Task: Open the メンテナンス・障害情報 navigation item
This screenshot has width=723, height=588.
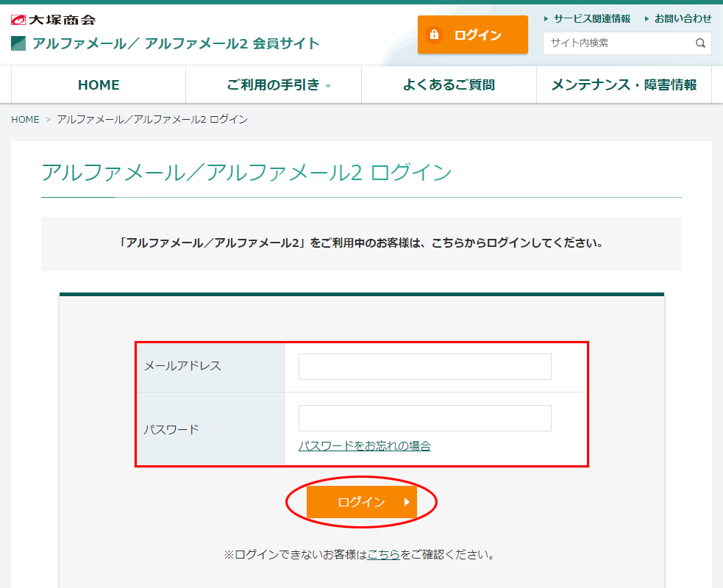Action: coord(624,85)
